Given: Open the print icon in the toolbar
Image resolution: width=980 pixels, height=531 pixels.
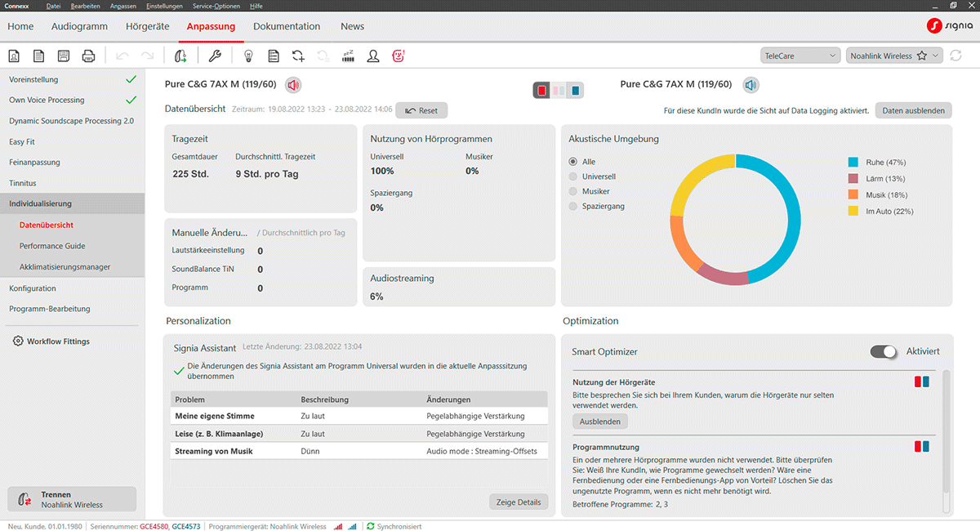Looking at the screenshot, I should click(88, 56).
